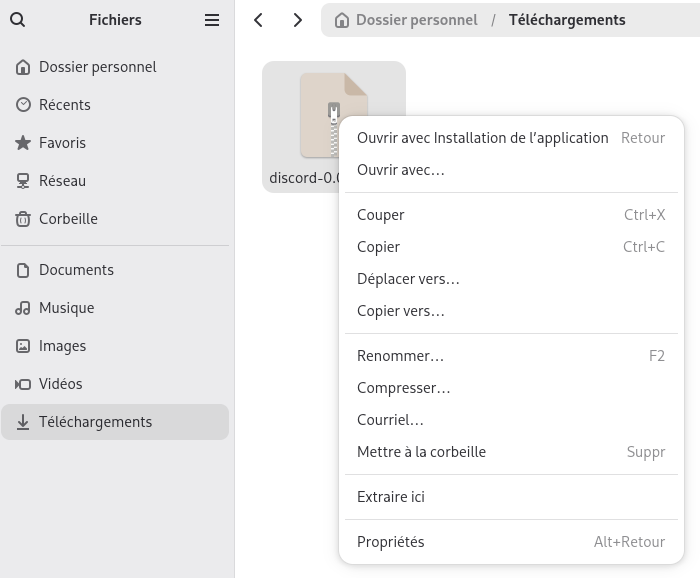The image size is (700, 578).
Task: Choose Ouvrir avec Installation de l'application
Action: pos(482,138)
